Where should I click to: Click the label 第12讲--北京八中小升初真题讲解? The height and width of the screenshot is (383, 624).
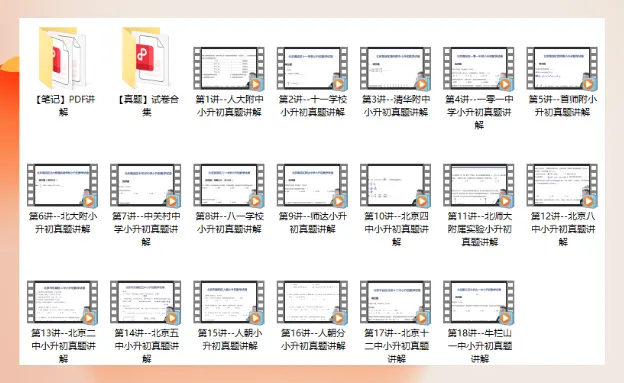click(563, 229)
